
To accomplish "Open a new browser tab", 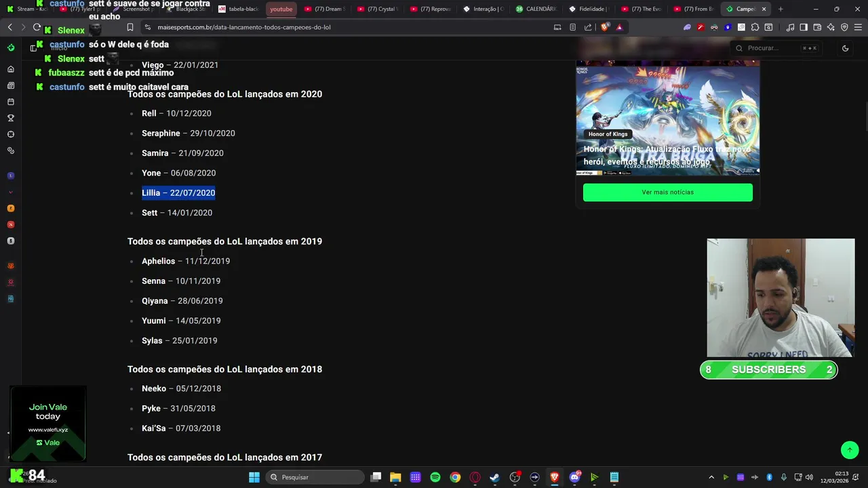I will 781,9.
